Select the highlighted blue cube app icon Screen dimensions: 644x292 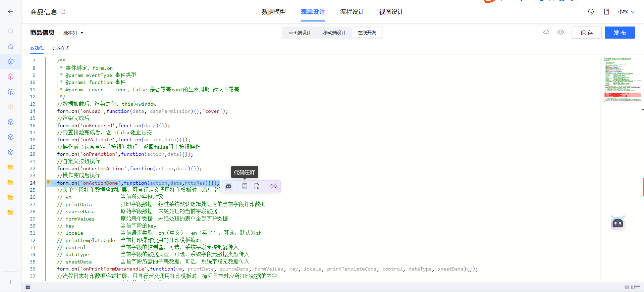11,61
